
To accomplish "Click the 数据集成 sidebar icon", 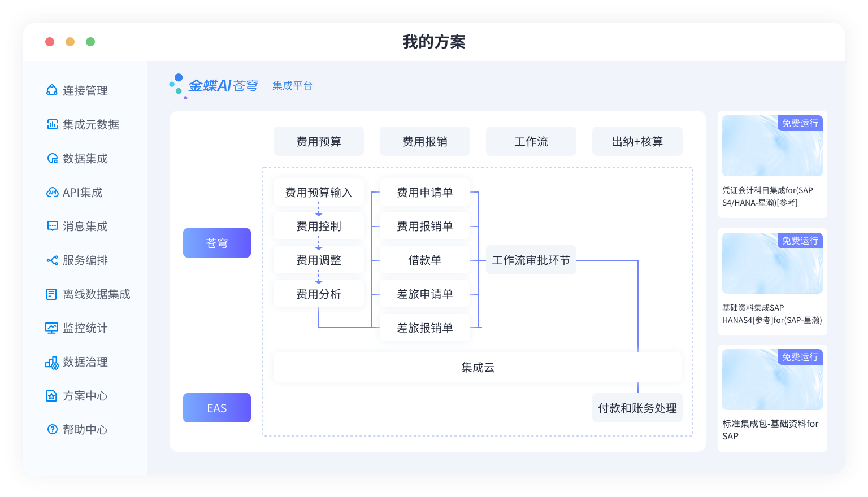I will tap(52, 158).
